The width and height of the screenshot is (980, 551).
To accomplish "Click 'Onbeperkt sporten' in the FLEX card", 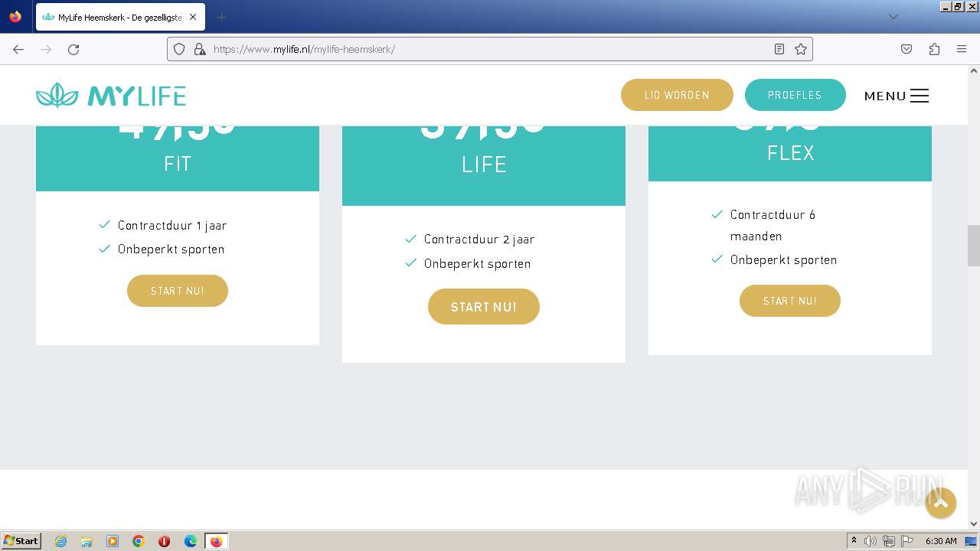I will click(784, 259).
